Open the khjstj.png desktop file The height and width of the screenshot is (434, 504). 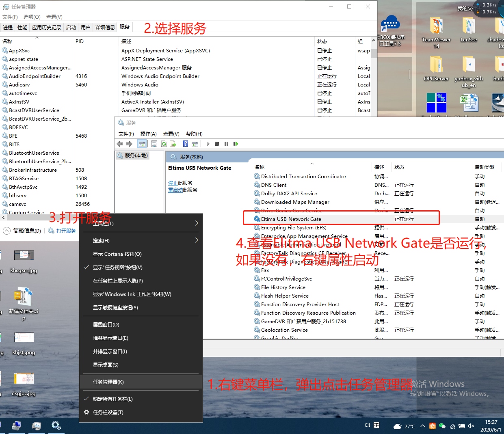pyautogui.click(x=24, y=343)
